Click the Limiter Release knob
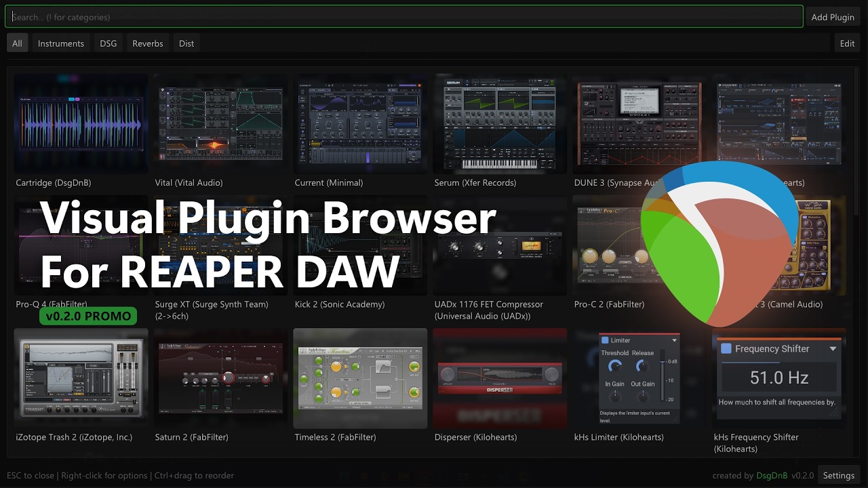 642,366
